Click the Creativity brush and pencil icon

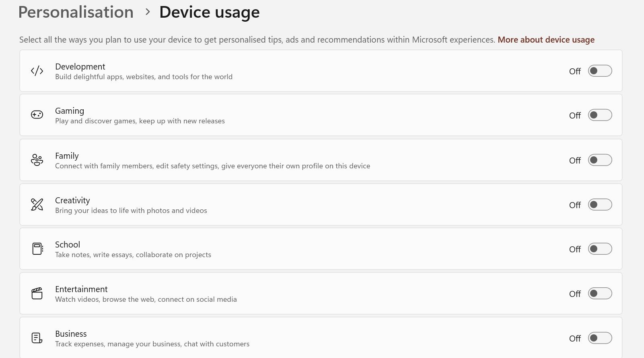point(37,205)
